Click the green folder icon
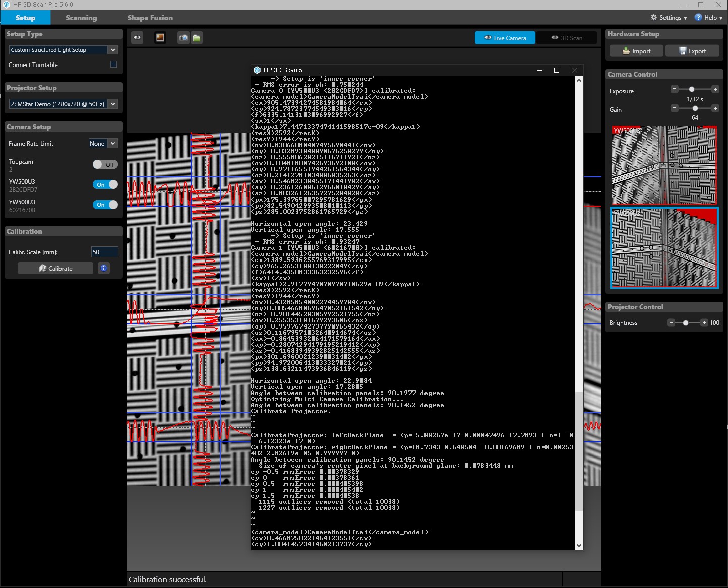Image resolution: width=728 pixels, height=588 pixels. point(197,38)
